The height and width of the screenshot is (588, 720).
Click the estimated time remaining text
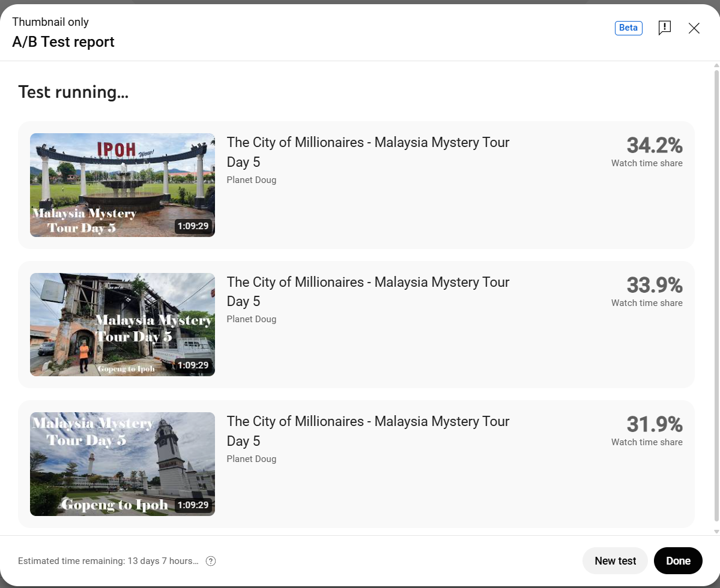108,561
